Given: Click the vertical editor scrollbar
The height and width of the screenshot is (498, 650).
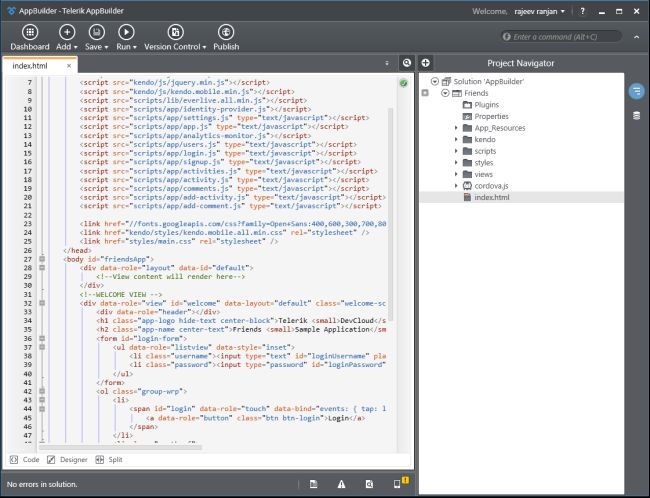Looking at the screenshot, I should [390, 214].
